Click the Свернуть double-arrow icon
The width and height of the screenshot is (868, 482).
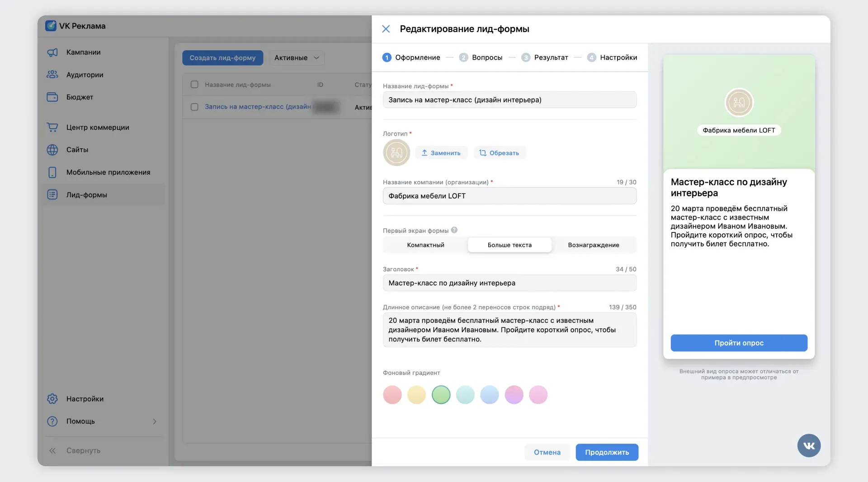pyautogui.click(x=52, y=451)
